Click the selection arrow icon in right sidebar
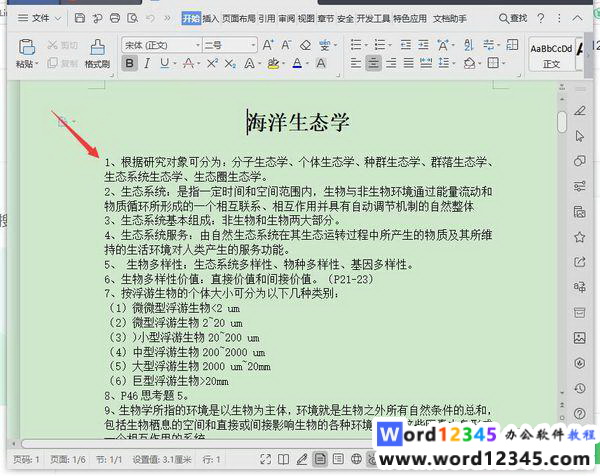The height and width of the screenshot is (476, 600). tap(580, 136)
